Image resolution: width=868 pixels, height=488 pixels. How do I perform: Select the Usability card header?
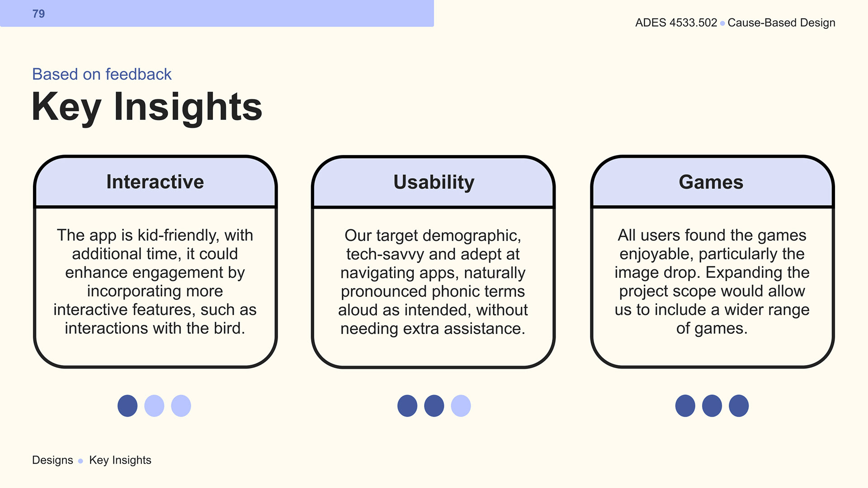[x=434, y=182]
